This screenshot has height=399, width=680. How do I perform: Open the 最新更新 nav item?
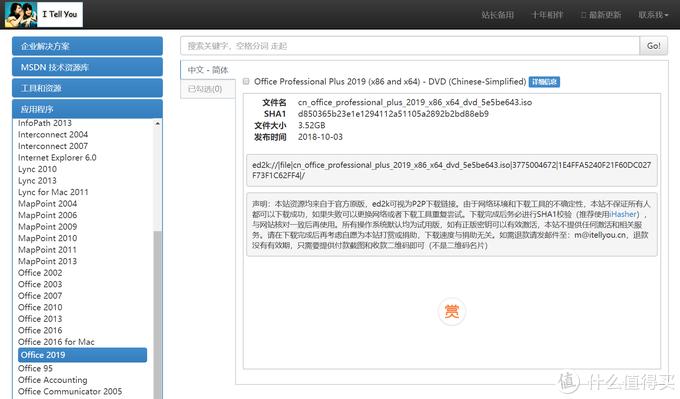601,15
